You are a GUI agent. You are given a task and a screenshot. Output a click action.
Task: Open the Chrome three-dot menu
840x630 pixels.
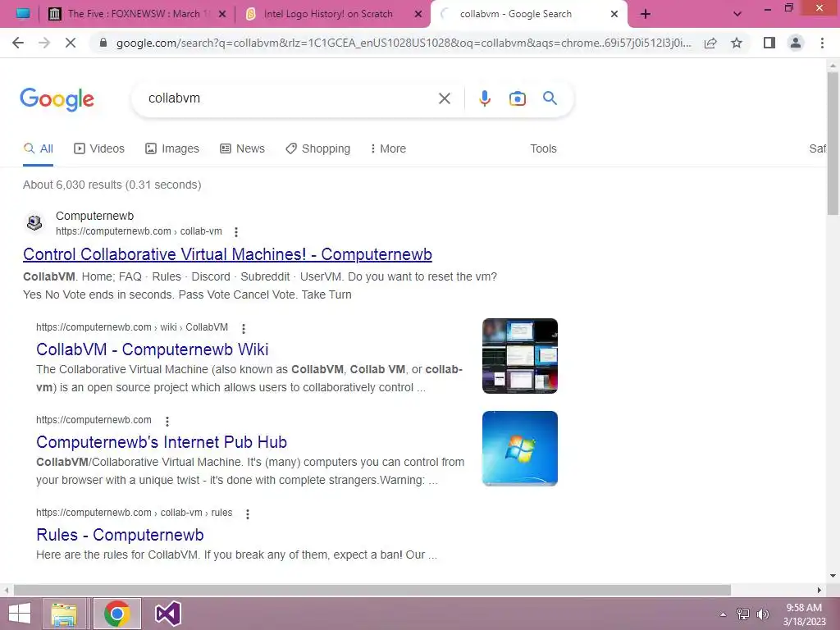pos(822,43)
